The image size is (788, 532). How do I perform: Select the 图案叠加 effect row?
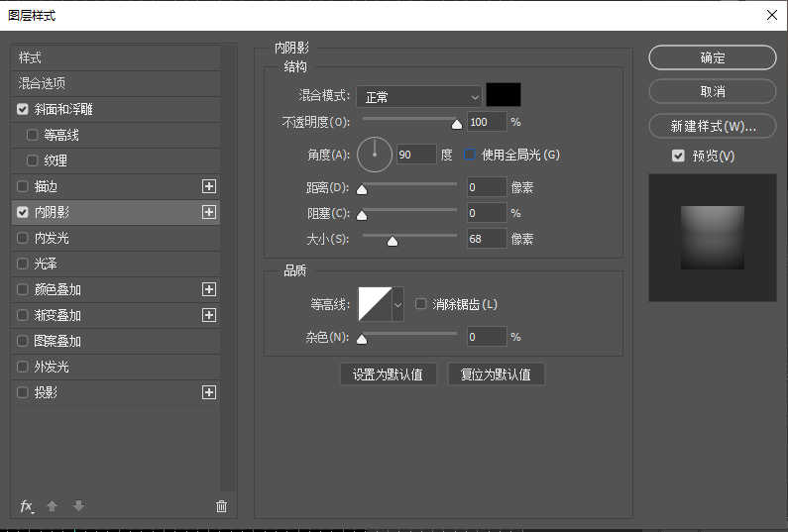(116, 341)
